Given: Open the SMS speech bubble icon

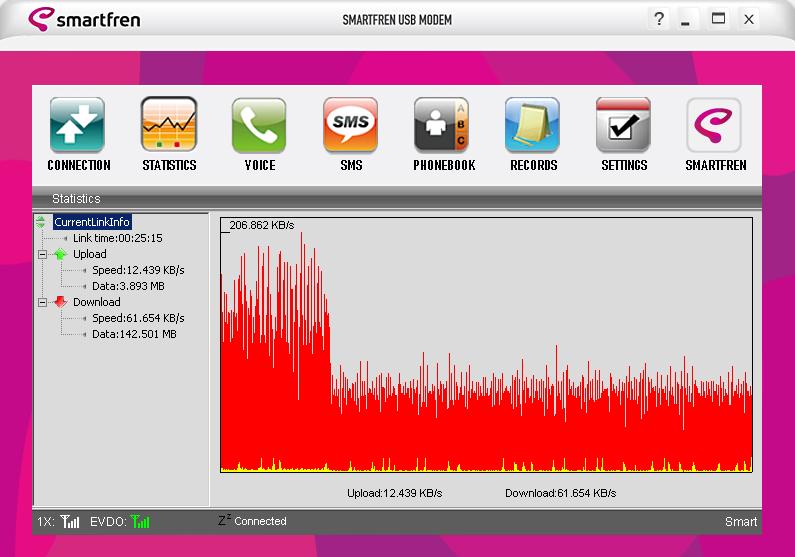Looking at the screenshot, I should coord(350,125).
